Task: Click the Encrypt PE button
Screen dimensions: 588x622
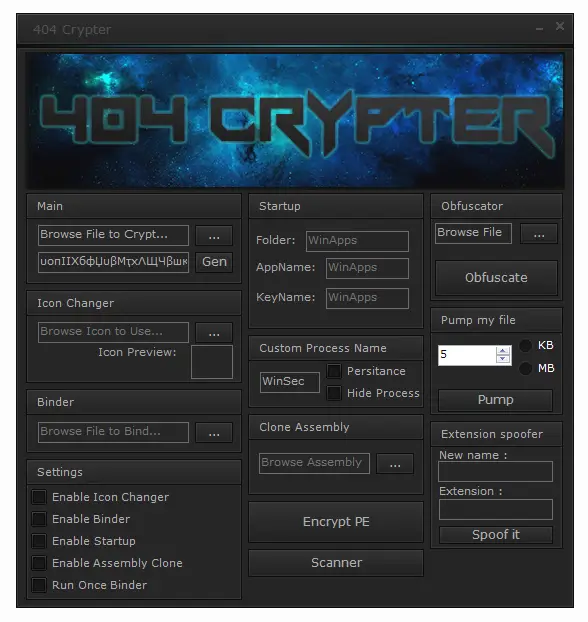Action: coord(336,522)
